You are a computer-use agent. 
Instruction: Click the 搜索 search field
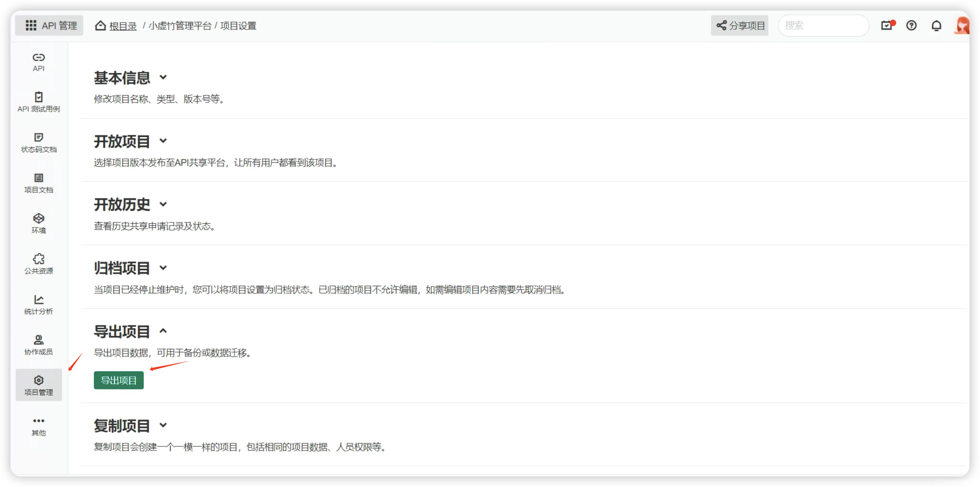point(823,25)
